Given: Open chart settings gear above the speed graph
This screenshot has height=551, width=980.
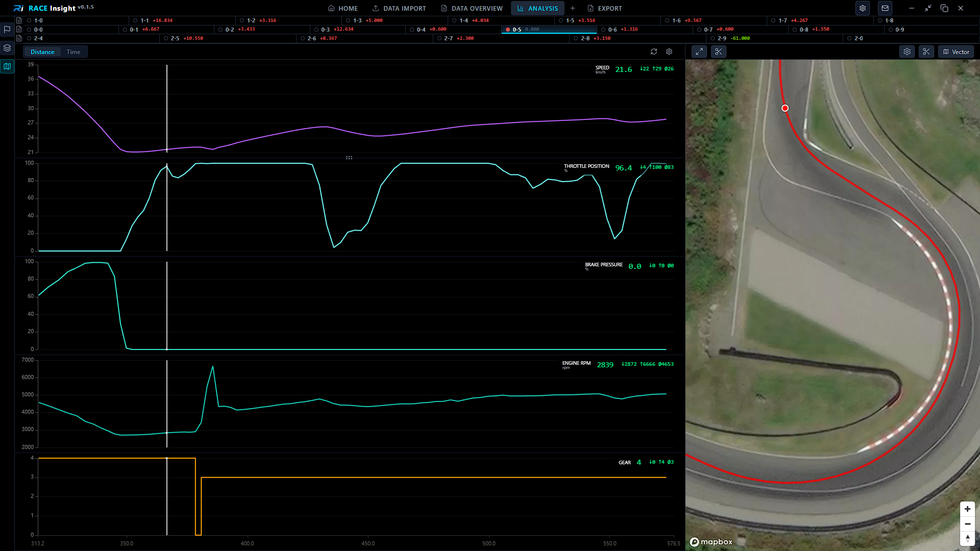Looking at the screenshot, I should (x=669, y=52).
